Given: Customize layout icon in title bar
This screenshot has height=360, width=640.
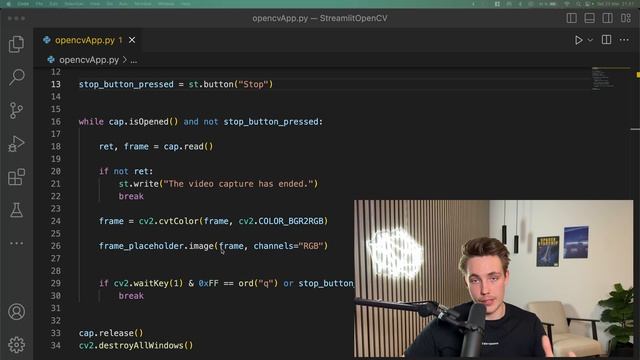Looking at the screenshot, I should [626, 18].
